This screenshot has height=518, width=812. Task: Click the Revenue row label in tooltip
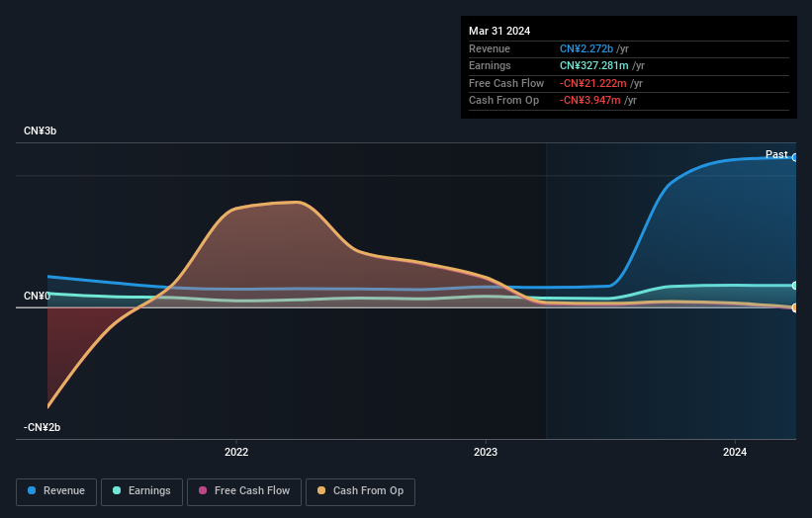pyautogui.click(x=490, y=48)
